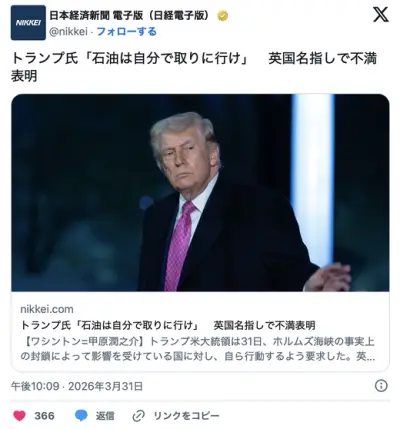This screenshot has width=400, height=429.
Task: Click the 2026年3月31日 date
Action: tap(106, 386)
